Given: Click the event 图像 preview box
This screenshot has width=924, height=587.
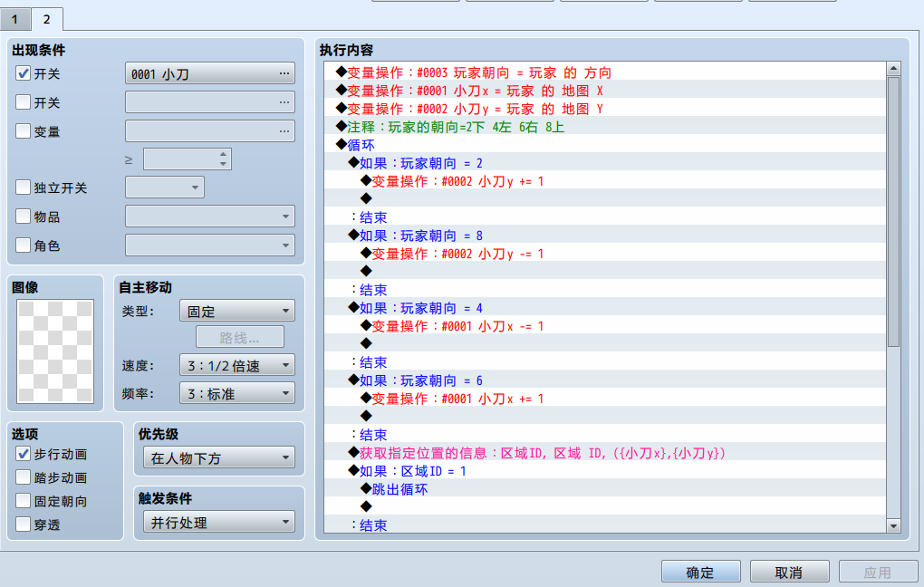Looking at the screenshot, I should point(55,351).
